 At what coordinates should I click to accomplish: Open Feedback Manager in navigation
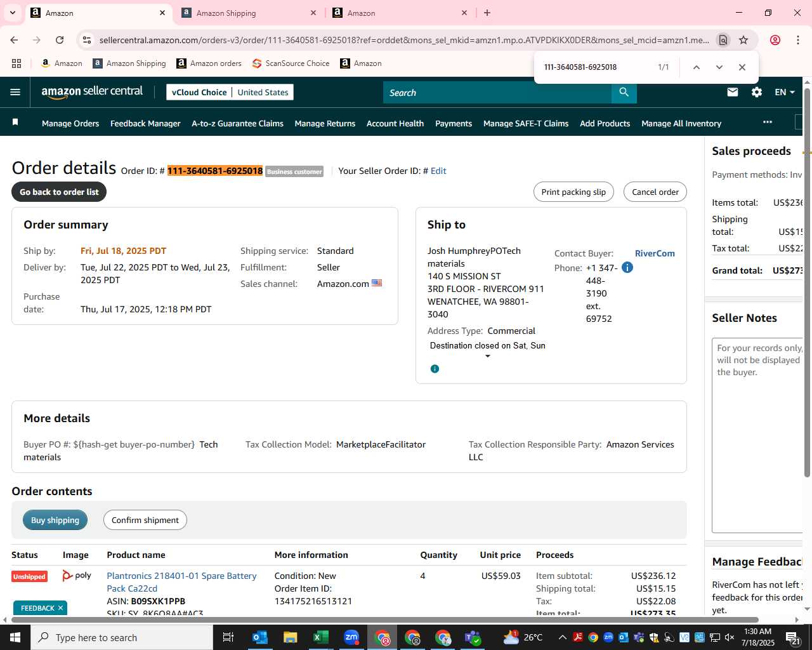(145, 123)
